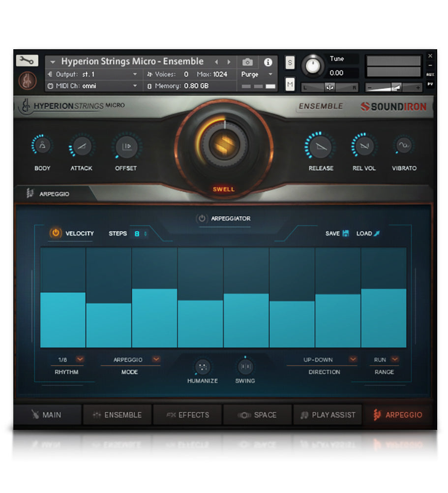
Task: Open the instrument info icon
Action: click(x=268, y=62)
